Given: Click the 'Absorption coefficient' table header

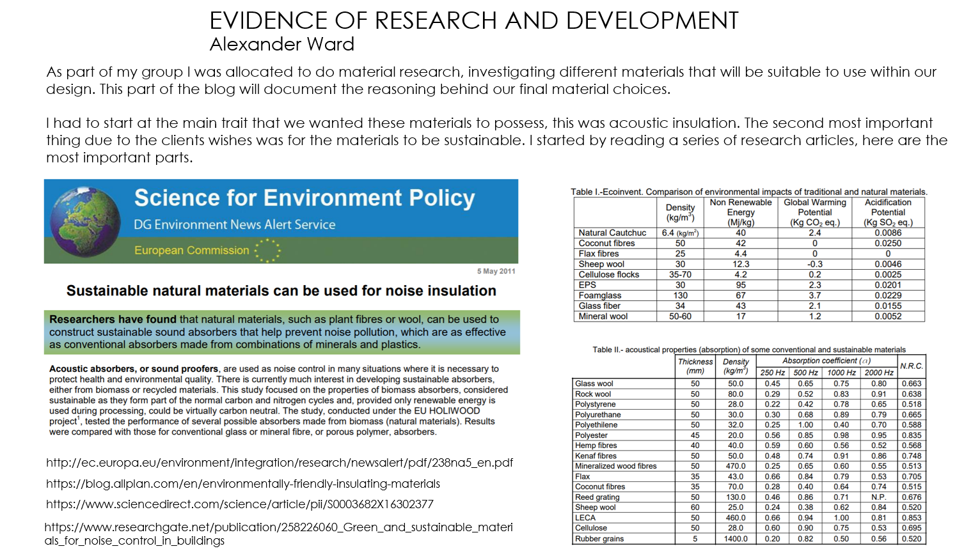Looking at the screenshot, I should (x=826, y=361).
